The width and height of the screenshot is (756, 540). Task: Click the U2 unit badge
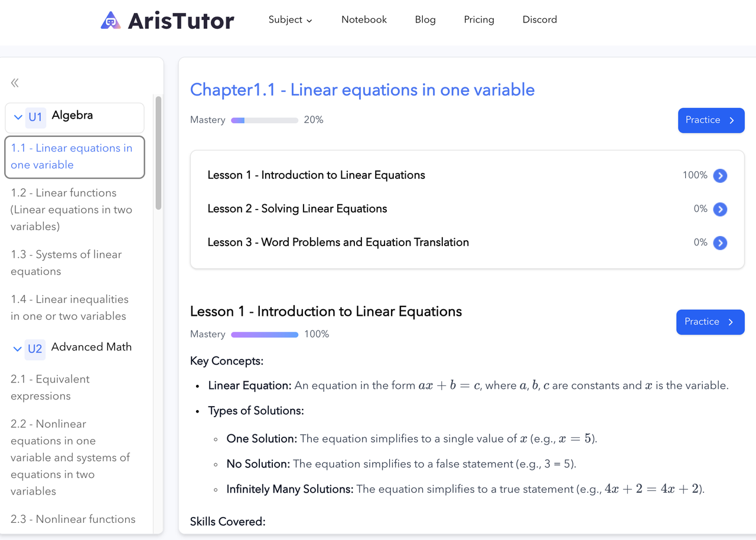click(x=35, y=349)
